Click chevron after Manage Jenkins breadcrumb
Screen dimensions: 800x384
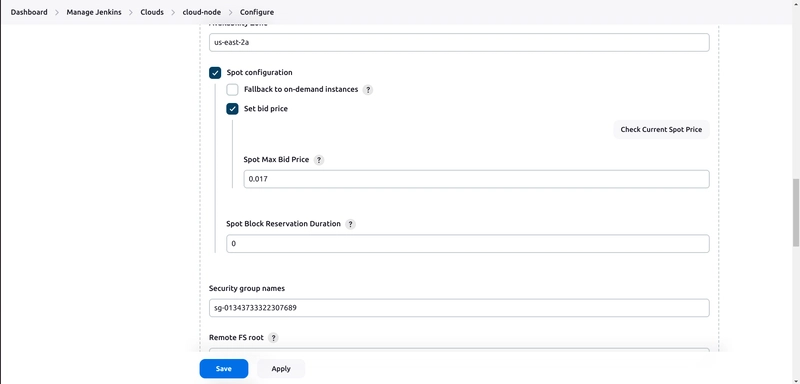[131, 12]
